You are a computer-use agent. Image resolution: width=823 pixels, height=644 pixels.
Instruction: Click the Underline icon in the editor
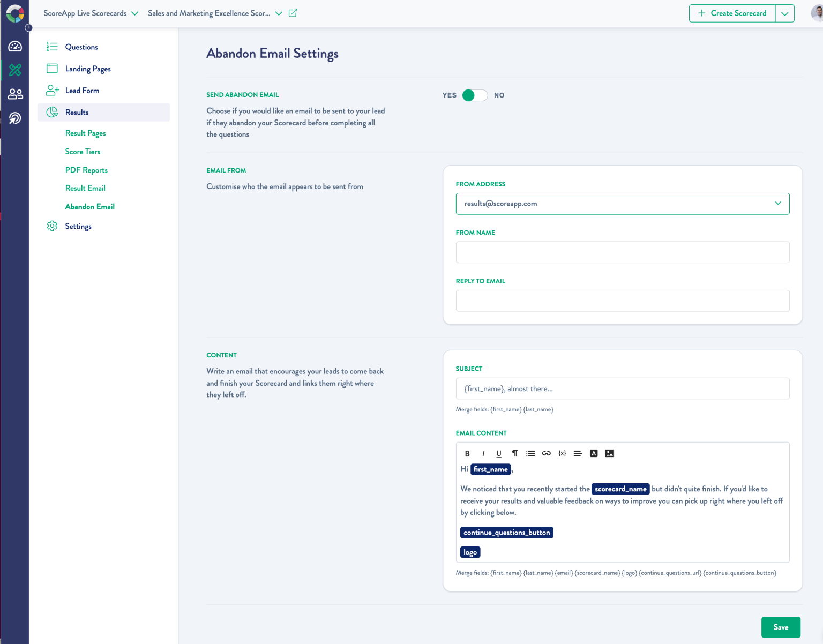pyautogui.click(x=499, y=453)
